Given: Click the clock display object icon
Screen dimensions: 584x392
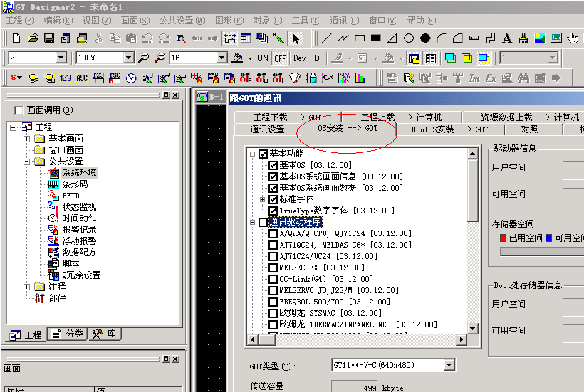Looking at the screenshot, I should [131, 78].
